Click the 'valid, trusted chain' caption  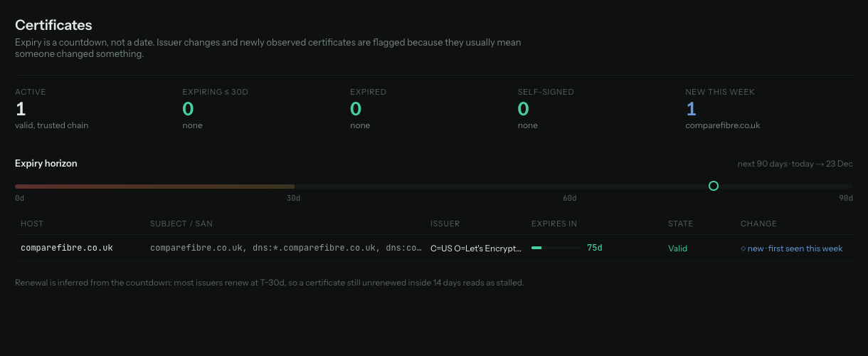(x=52, y=125)
